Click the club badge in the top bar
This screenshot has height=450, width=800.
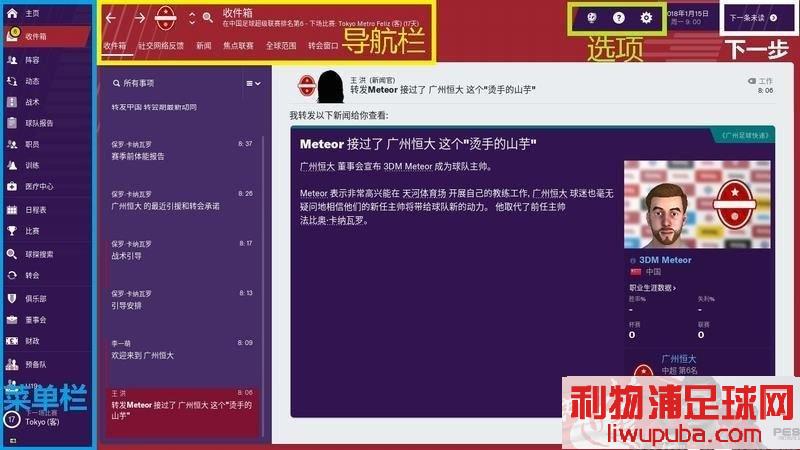pyautogui.click(x=165, y=18)
